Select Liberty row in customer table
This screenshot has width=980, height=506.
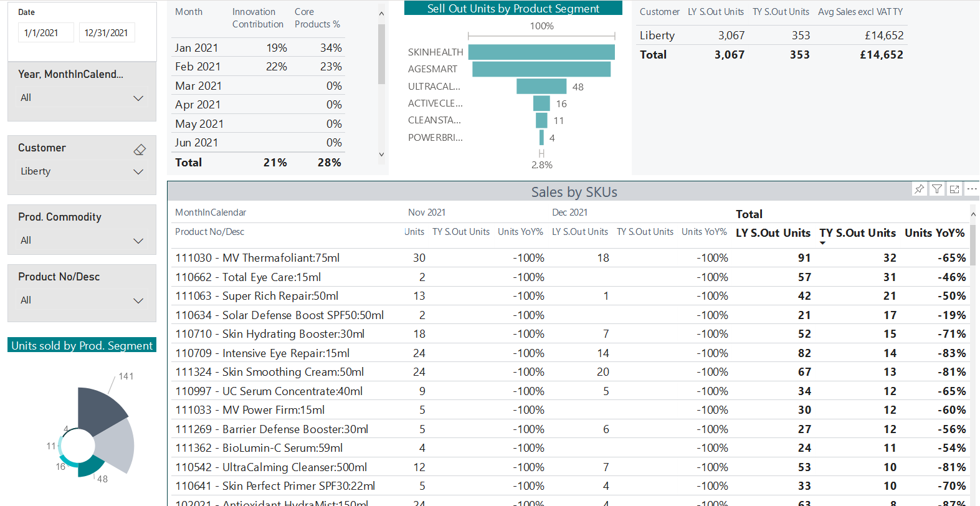(771, 36)
